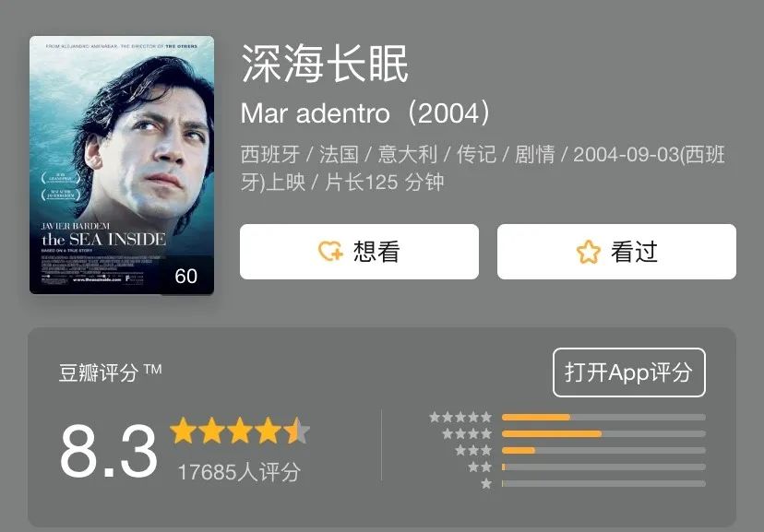Screen dimensions: 764x532
Task: Tap the four-star row icon in rating breakdown
Action: (x=467, y=434)
